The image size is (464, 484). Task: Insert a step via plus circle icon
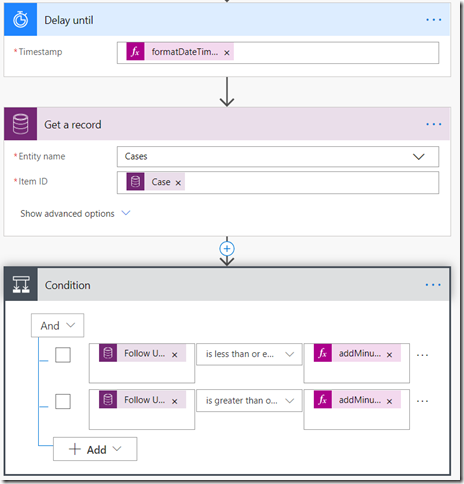(227, 249)
